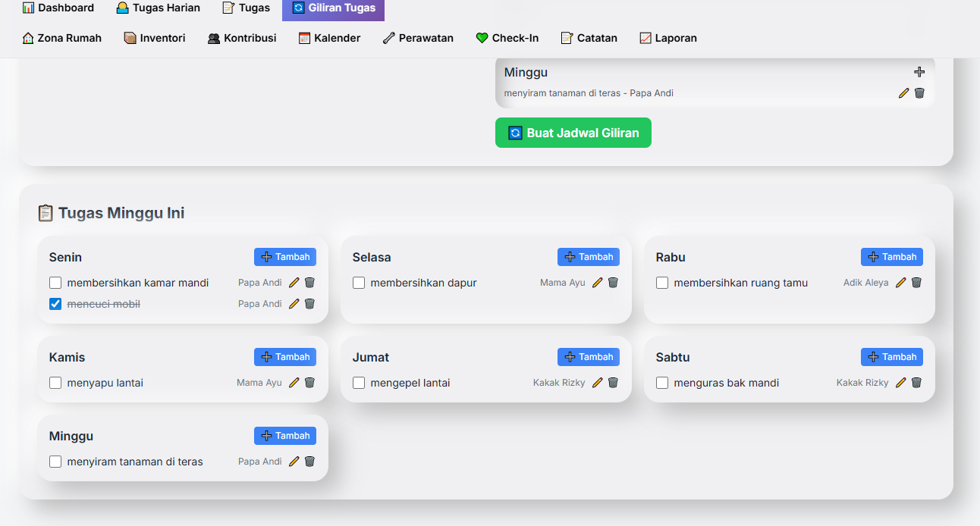Click pencil edit icon for membersihkan kamar mandi
Viewport: 980px width, 526px height.
click(294, 283)
